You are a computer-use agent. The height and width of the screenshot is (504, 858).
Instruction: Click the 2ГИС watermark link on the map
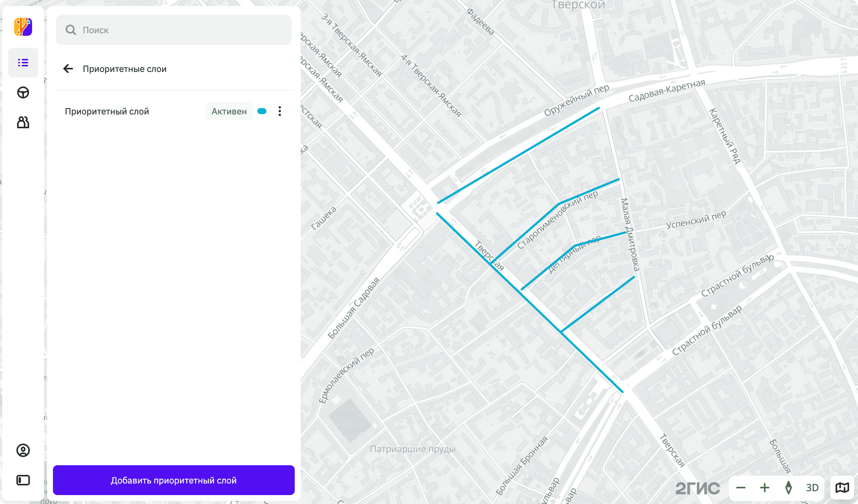coord(698,488)
